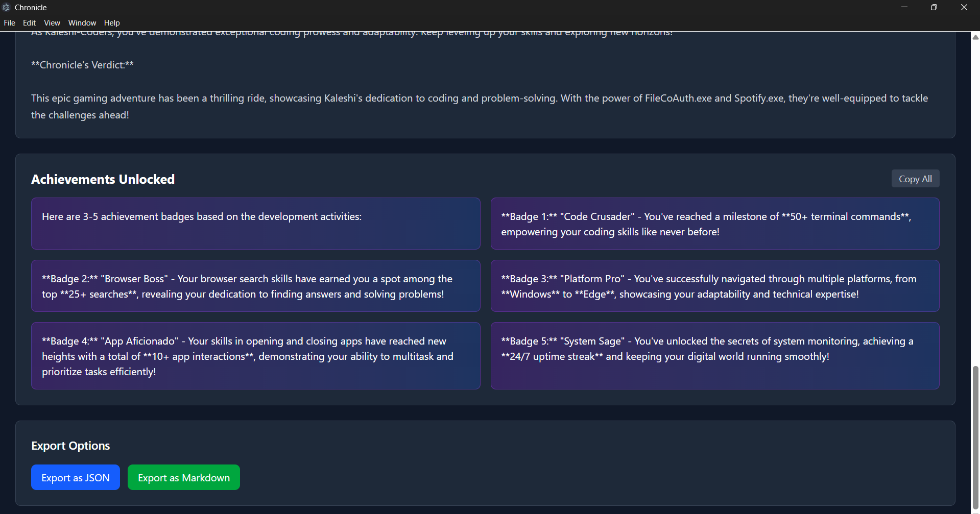Open the View menu
This screenshot has height=514, width=980.
pyautogui.click(x=52, y=22)
